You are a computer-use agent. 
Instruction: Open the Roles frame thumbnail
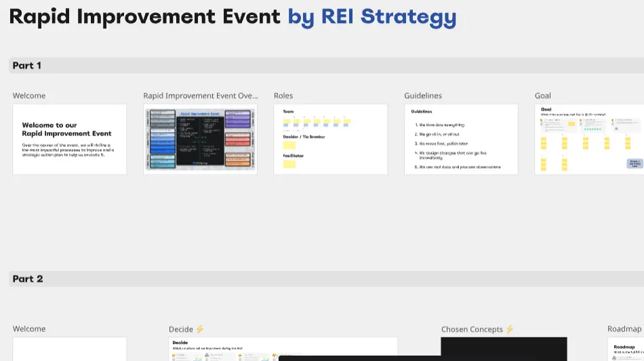330,139
